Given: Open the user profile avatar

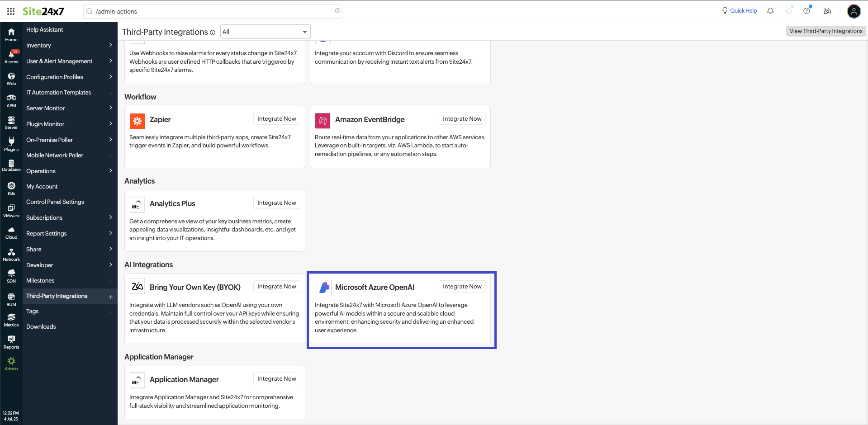Looking at the screenshot, I should click(854, 11).
